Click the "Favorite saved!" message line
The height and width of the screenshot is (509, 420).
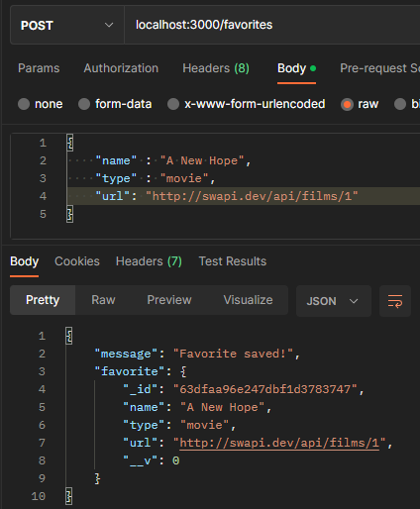[x=197, y=354]
